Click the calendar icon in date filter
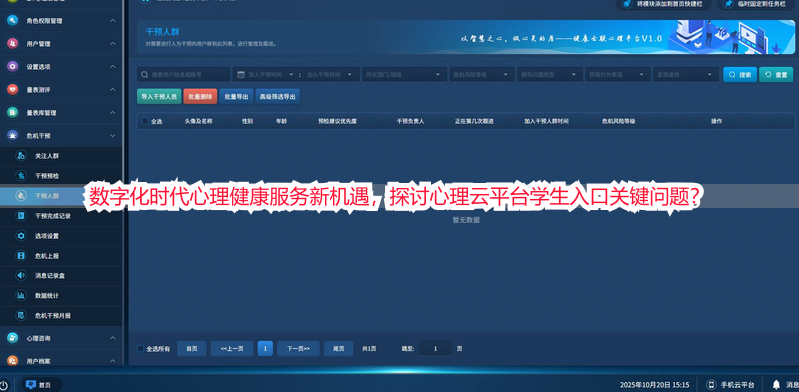This screenshot has width=799, height=392. 241,74
